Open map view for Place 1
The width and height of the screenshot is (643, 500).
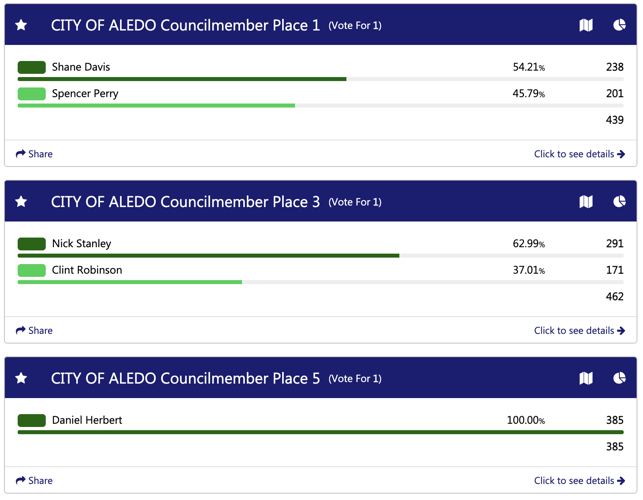point(586,25)
